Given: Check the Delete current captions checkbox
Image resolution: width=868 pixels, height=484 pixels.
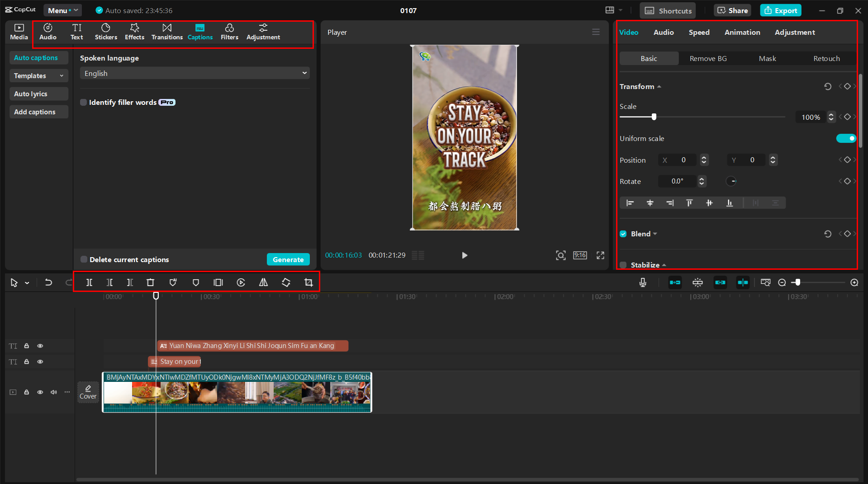Looking at the screenshot, I should pos(84,259).
